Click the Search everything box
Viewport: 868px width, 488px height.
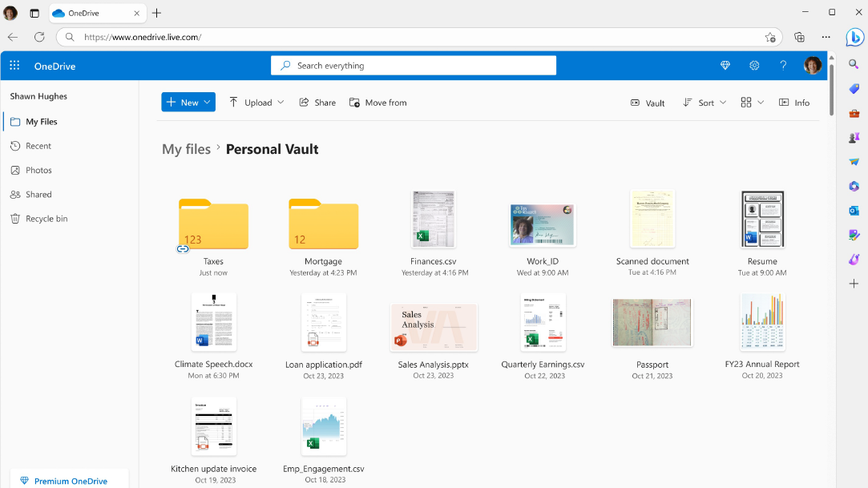413,66
